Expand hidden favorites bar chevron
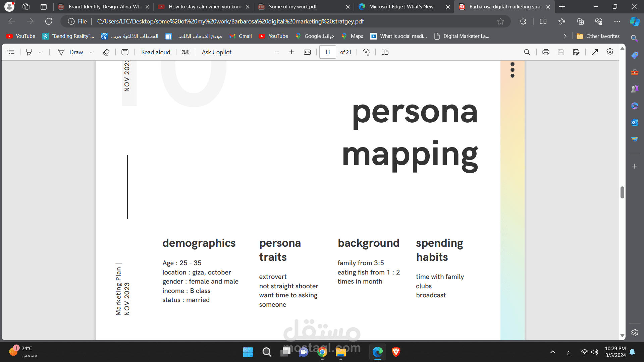Image resolution: width=644 pixels, height=362 pixels. click(565, 36)
